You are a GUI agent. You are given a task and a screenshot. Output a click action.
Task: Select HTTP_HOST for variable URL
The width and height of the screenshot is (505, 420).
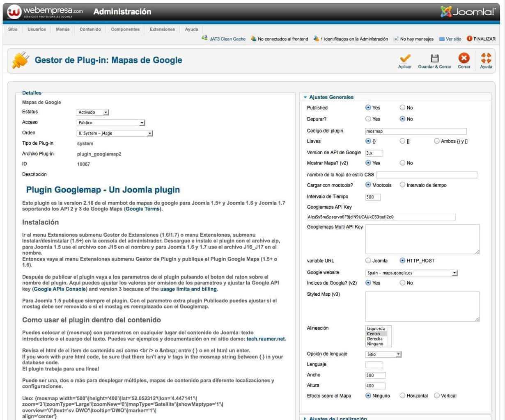[403, 260]
